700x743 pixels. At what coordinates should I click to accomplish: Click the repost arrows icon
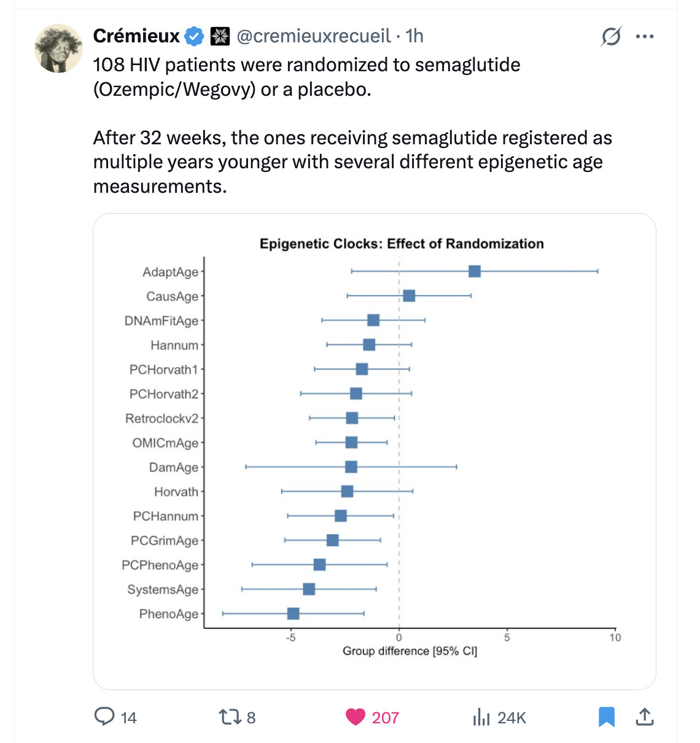point(230,717)
